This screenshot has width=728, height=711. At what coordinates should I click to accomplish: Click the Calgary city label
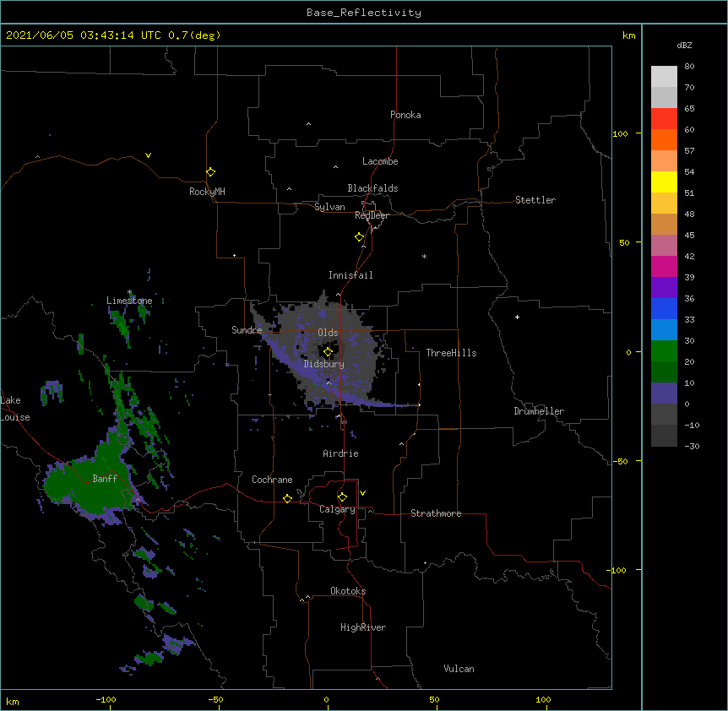[337, 509]
